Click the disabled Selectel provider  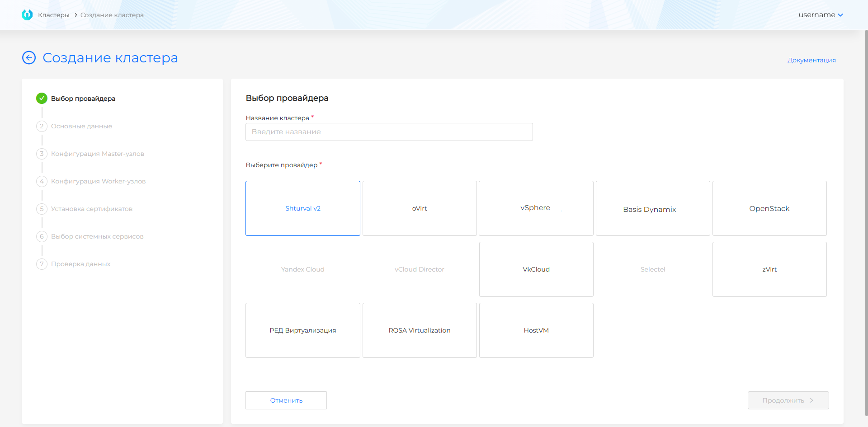point(653,269)
